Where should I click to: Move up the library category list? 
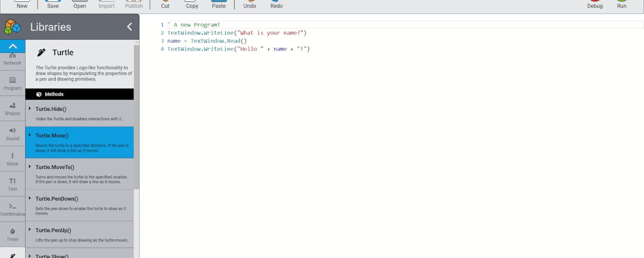[x=13, y=46]
